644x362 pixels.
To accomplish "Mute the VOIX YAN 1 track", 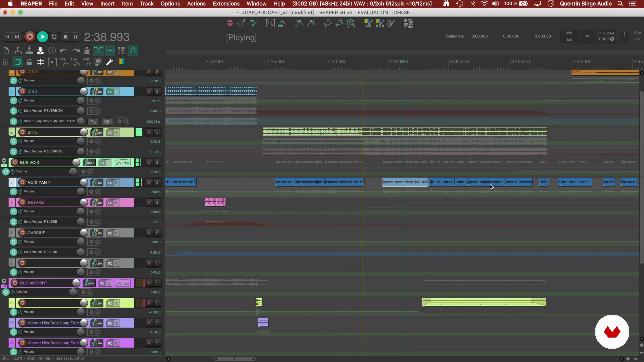I will 149,182.
